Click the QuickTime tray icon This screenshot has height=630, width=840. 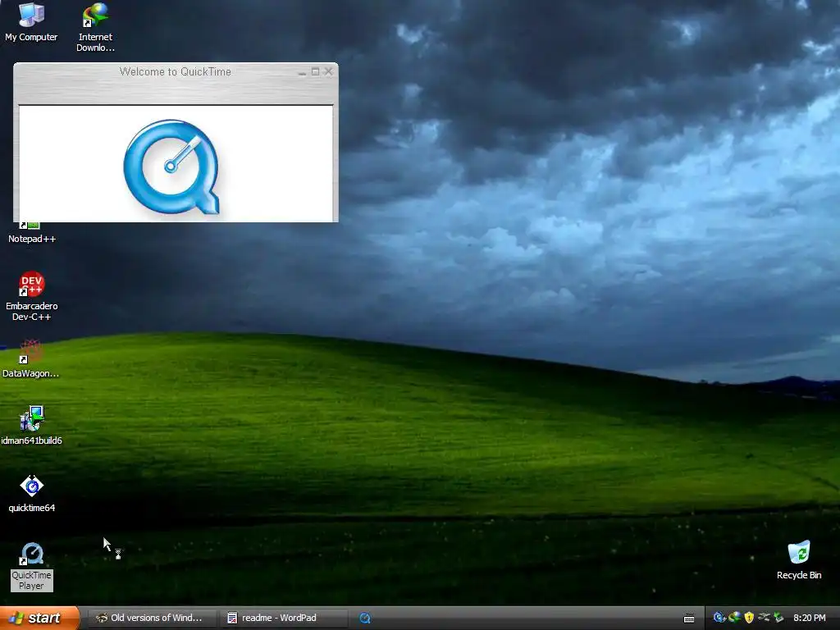[x=719, y=618]
